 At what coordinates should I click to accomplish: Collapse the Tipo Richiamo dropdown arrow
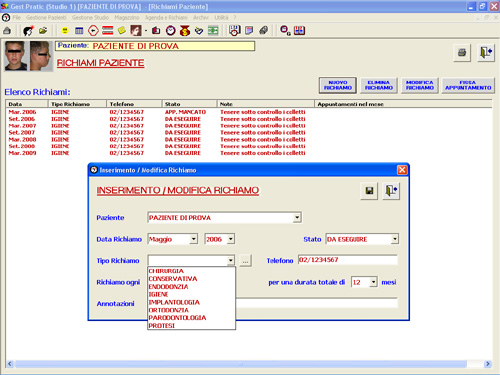231,260
